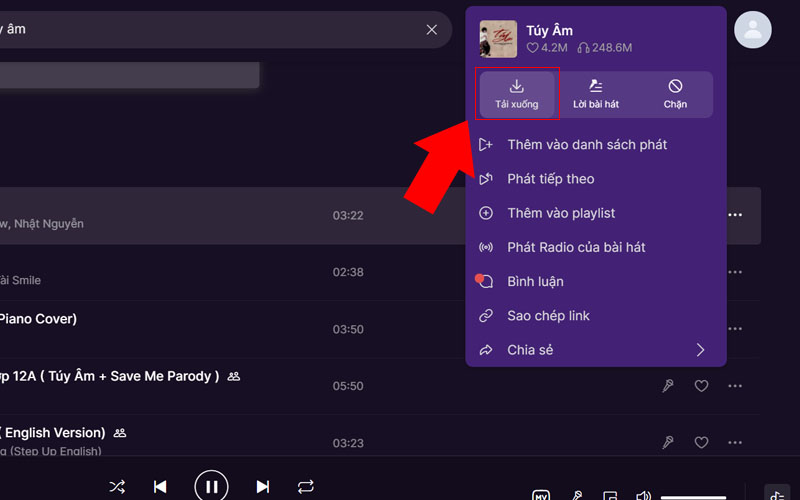
Task: Click the karaoke mic on the English Version row
Action: click(668, 442)
